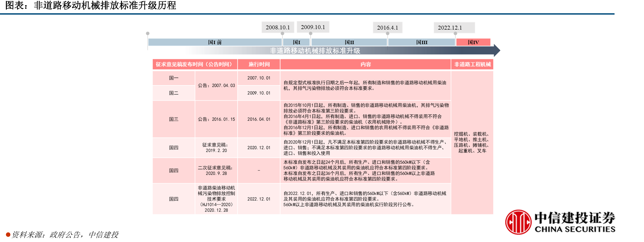Click the 内容 column header
Viewport: 644px width, 242px height.
tap(365, 64)
